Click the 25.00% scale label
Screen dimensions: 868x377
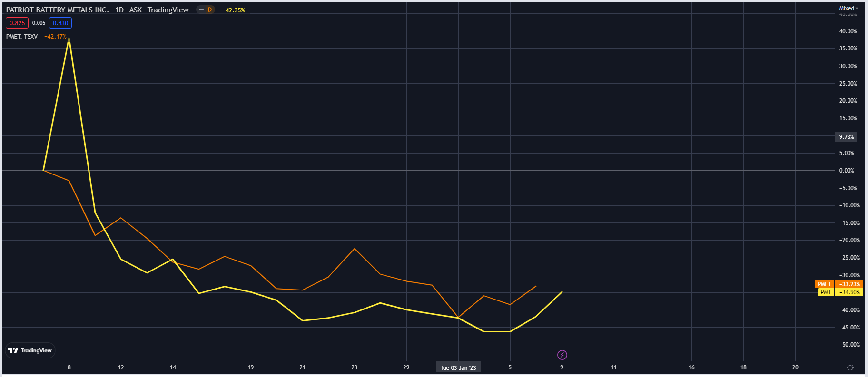[848, 84]
